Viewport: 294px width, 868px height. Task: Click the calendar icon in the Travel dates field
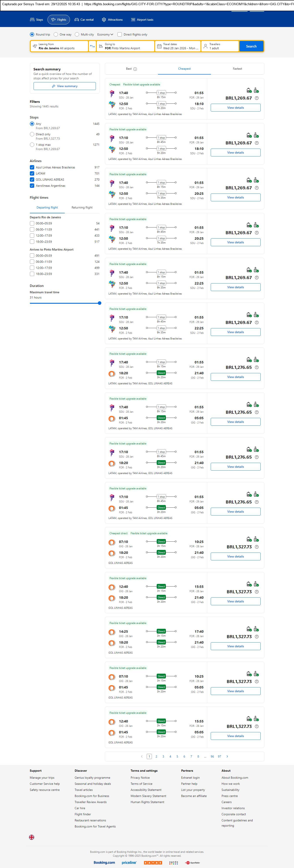(159, 46)
